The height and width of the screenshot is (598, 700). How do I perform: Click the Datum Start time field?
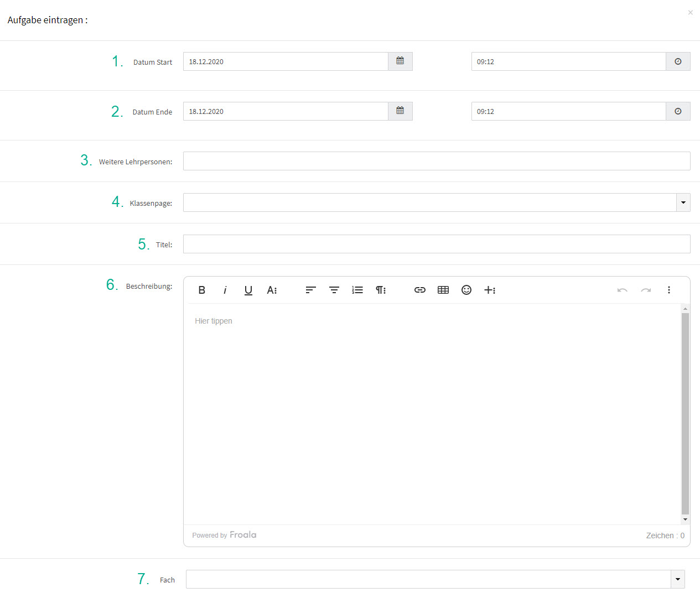pos(568,61)
